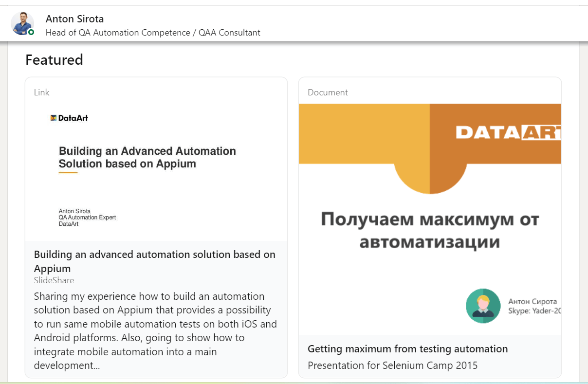The height and width of the screenshot is (384, 588).
Task: Click the orange semicircle shape in document preview
Action: coord(430,178)
